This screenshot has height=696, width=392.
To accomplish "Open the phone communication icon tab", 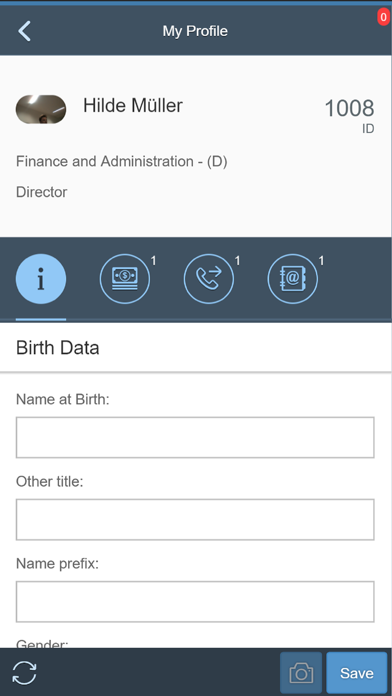I will point(209,279).
